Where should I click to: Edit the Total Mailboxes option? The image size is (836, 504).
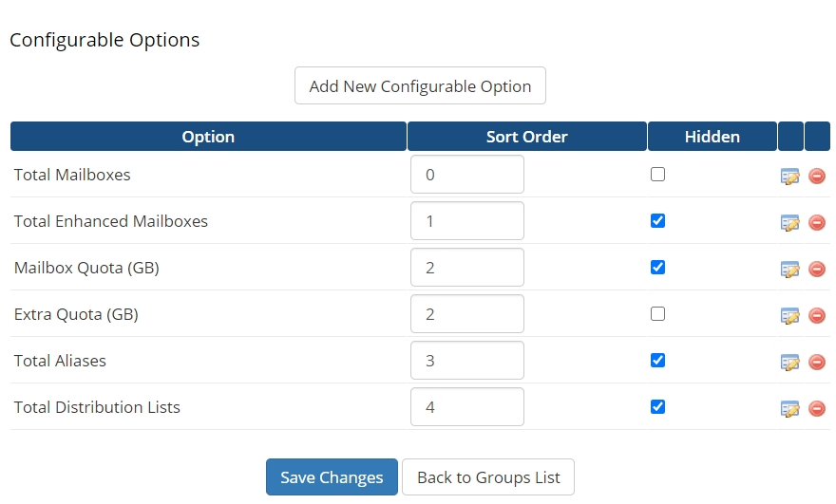(789, 176)
